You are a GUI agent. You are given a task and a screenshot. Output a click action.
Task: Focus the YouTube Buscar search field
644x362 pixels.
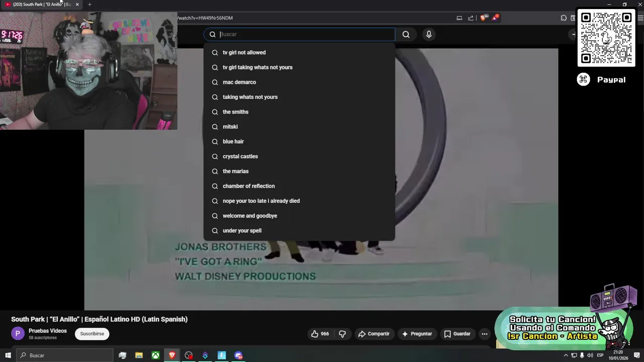(x=299, y=34)
